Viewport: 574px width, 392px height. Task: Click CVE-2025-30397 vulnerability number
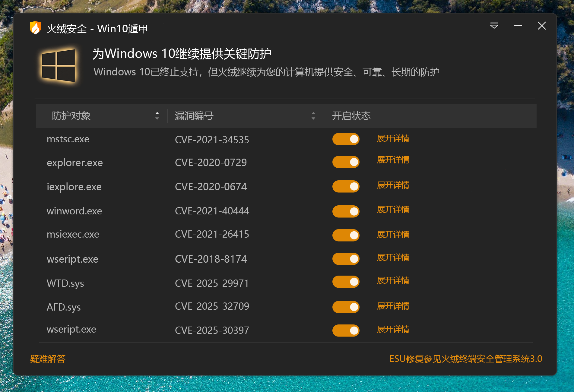click(x=212, y=330)
